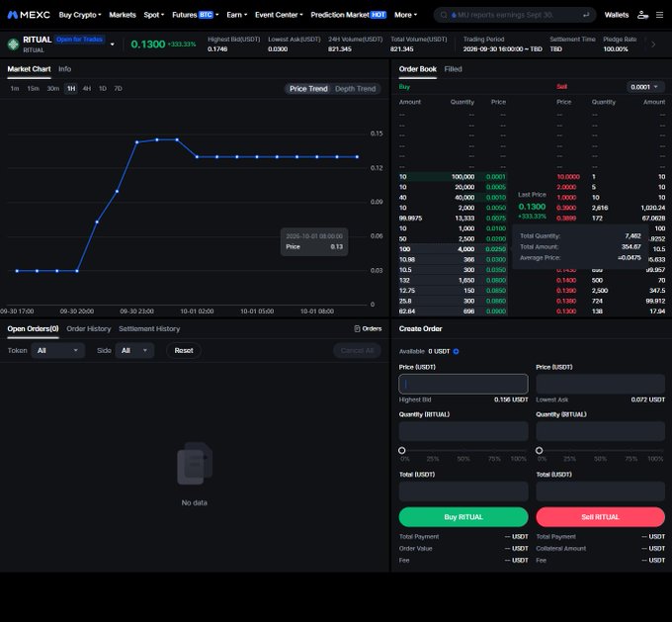The width and height of the screenshot is (672, 622).
Task: Focus the sell Price (USDT) field
Action: (x=601, y=384)
